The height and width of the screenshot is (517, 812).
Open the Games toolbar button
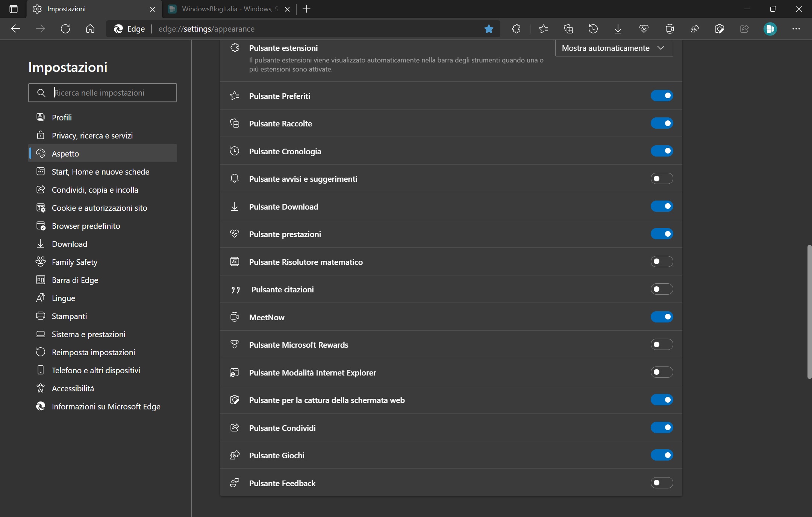pyautogui.click(x=695, y=29)
